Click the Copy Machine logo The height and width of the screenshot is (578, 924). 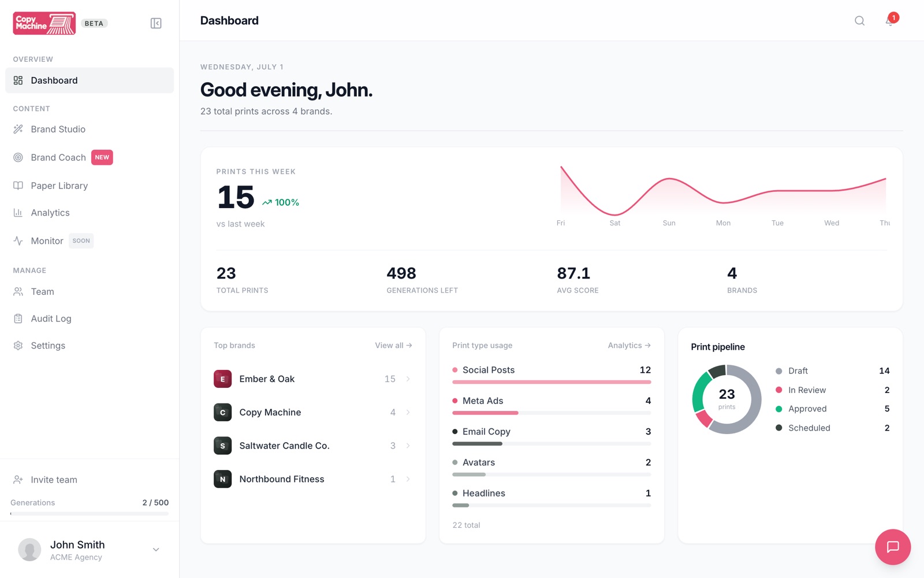[x=44, y=23]
